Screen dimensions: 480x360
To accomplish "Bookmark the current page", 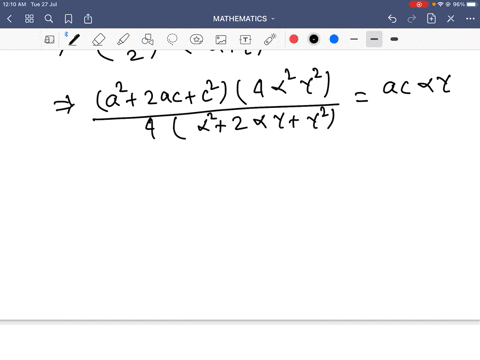I will click(68, 19).
